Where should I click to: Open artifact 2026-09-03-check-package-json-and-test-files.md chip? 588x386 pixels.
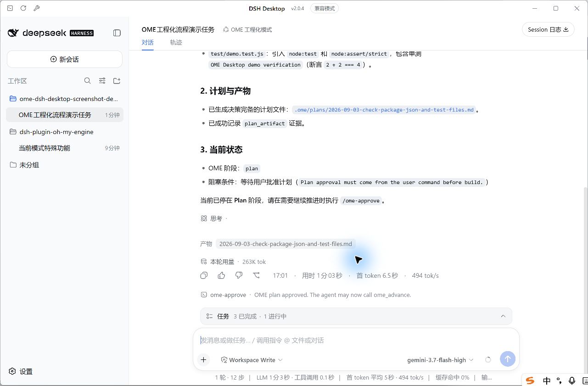pos(286,244)
